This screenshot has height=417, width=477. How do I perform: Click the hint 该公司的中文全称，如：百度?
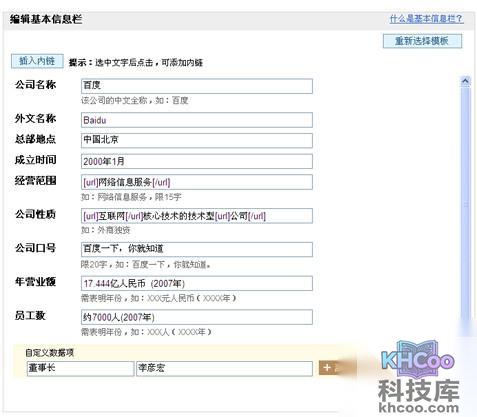pyautogui.click(x=135, y=100)
